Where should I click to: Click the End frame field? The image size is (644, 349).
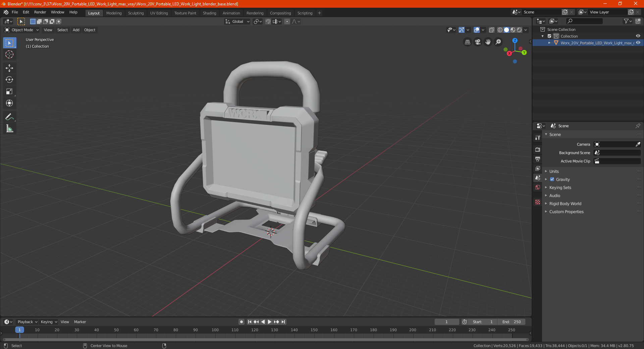coord(512,322)
